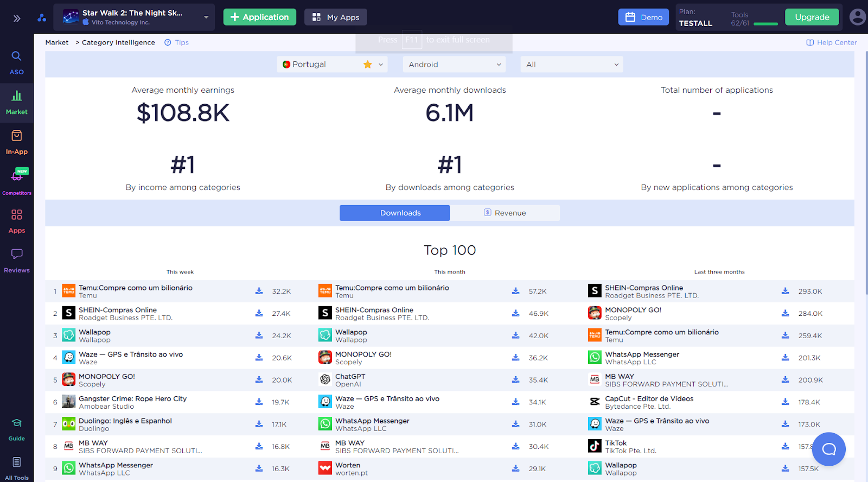Open Guide in sidebar

(x=17, y=430)
